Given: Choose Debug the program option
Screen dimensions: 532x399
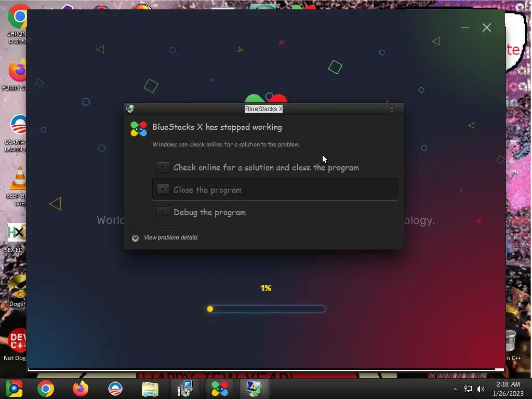Looking at the screenshot, I should [x=275, y=212].
